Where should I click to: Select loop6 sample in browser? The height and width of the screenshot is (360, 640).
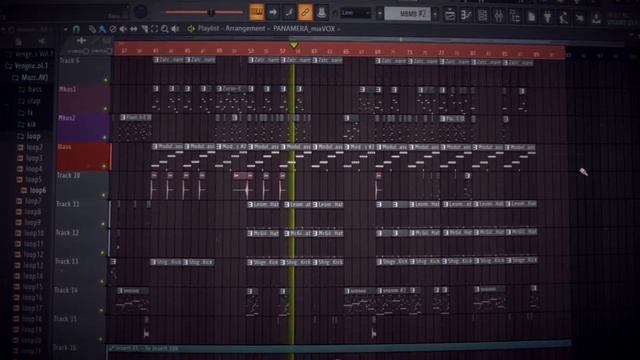[x=33, y=190]
